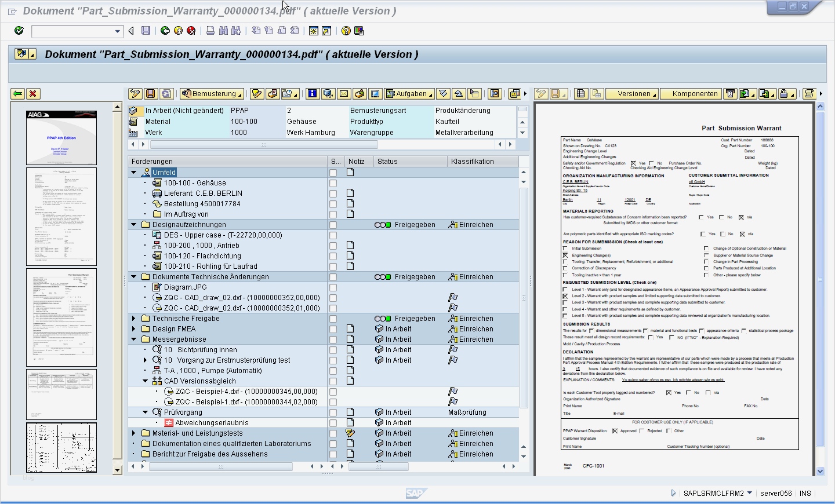The image size is (835, 504).
Task: Open the Bemusterung menu button
Action: (212, 94)
